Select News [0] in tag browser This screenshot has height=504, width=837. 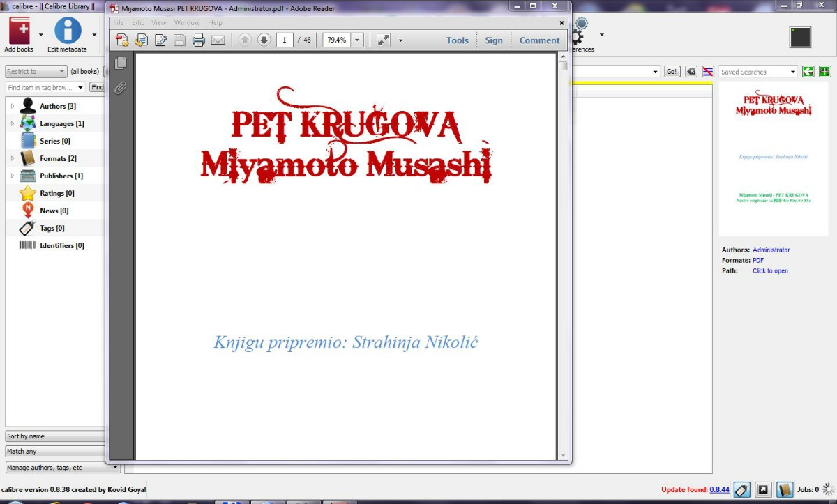click(x=54, y=211)
